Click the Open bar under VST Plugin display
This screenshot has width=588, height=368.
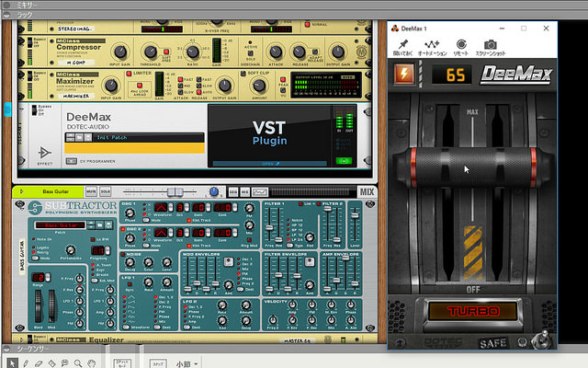point(270,164)
